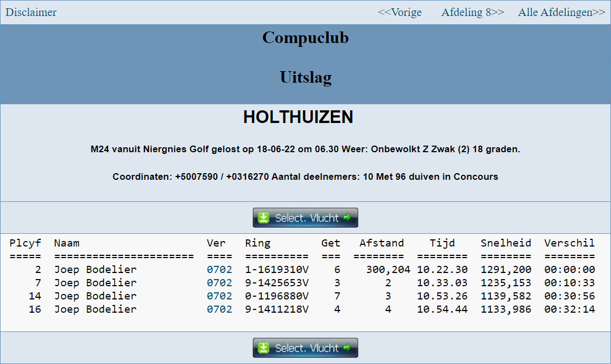Screen dimensions: 611x364
Task: Select ring number 9-1425653V
Action: (277, 282)
